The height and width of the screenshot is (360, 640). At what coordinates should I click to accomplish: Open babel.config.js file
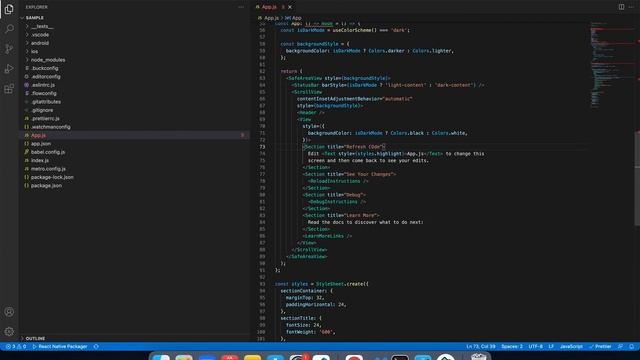(x=48, y=152)
